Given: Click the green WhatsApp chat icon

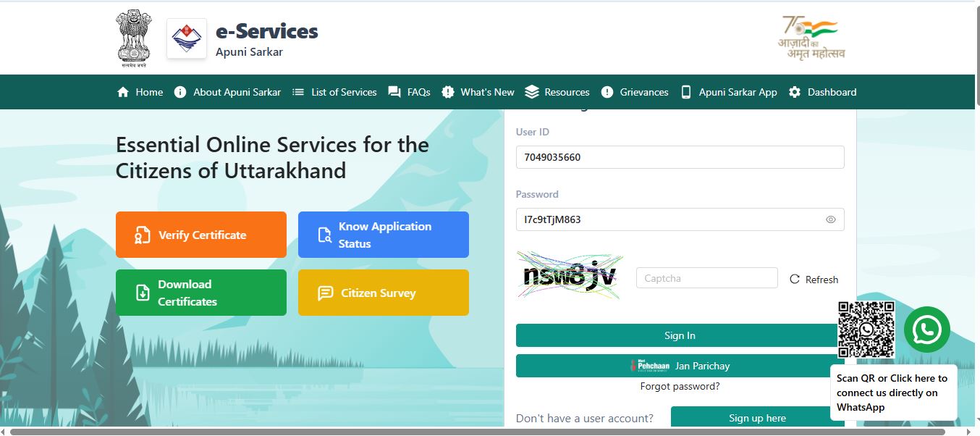Looking at the screenshot, I should click(x=927, y=330).
